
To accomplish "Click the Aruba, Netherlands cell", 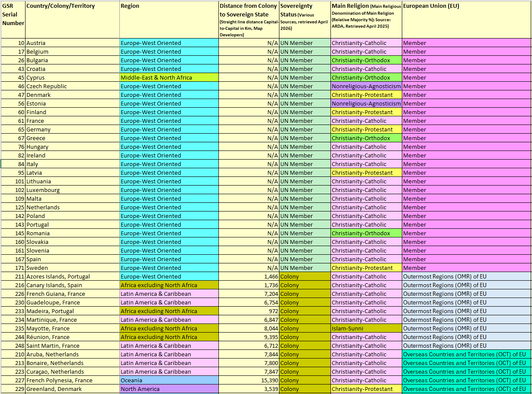I will (x=72, y=354).
